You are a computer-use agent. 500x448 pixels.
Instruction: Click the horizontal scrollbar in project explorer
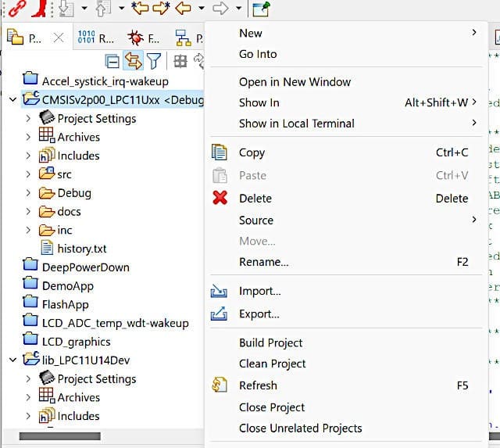(60, 435)
